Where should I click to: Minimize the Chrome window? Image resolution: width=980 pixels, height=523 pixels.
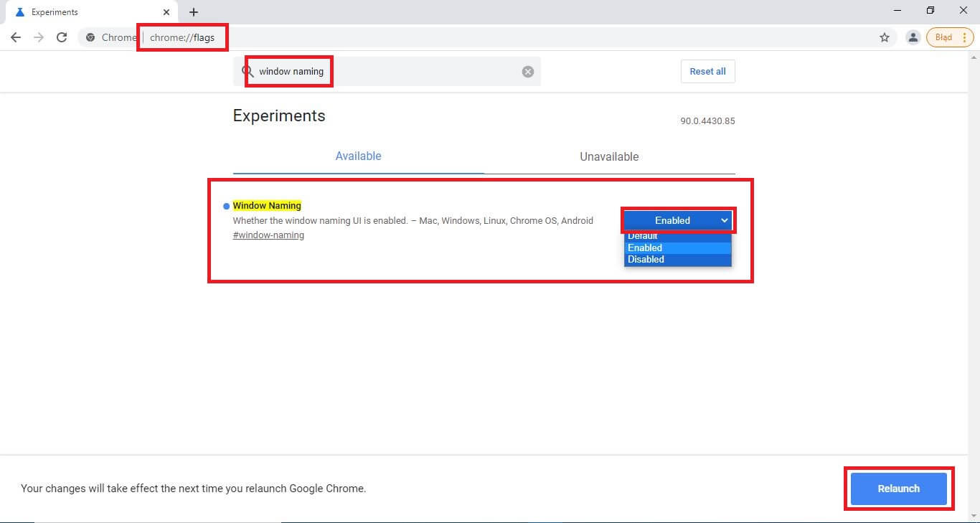tap(898, 11)
